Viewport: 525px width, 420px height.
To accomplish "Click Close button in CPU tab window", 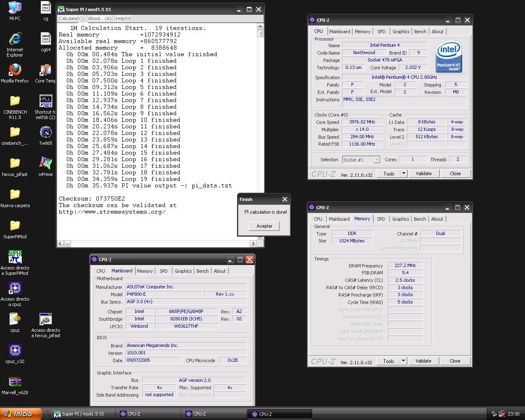I will pos(455,173).
